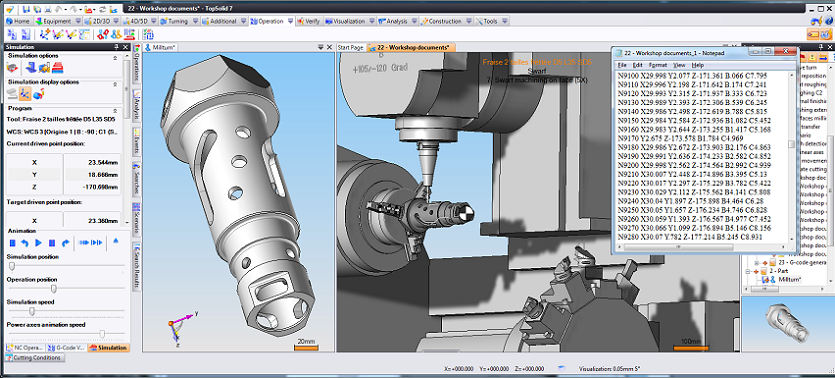
Task: Open the 2D/3D tab dropdown arrow
Action: click(x=115, y=21)
